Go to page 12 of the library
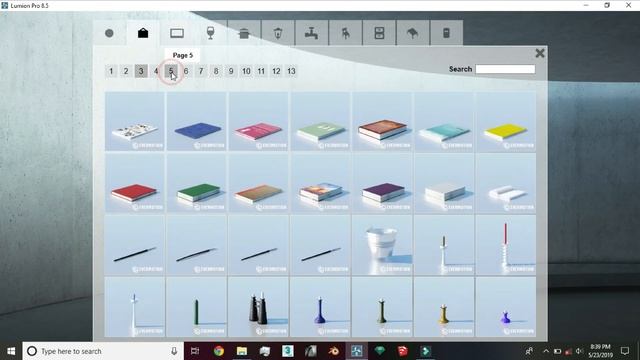This screenshot has height=360, width=640. click(276, 71)
